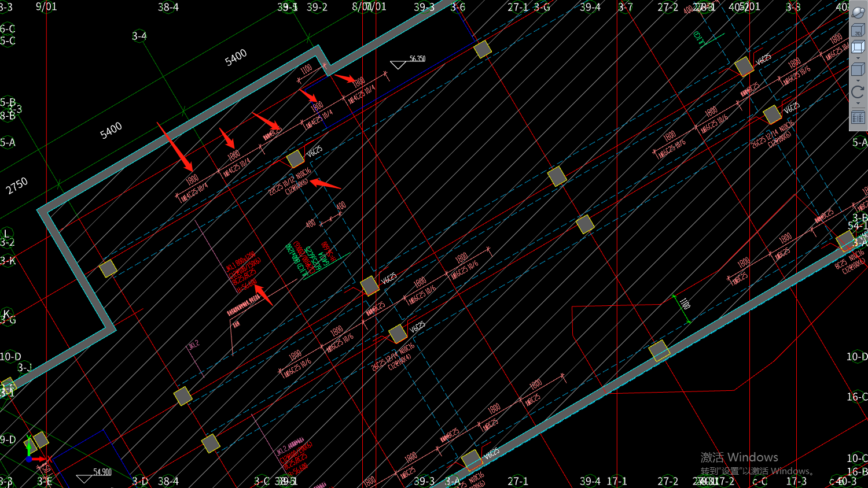
Task: Activate the Orbit navigation tool
Action: [x=858, y=12]
